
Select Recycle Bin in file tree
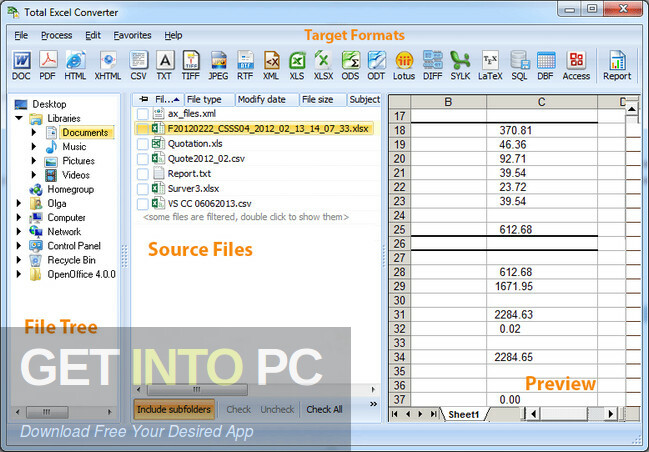[71, 260]
